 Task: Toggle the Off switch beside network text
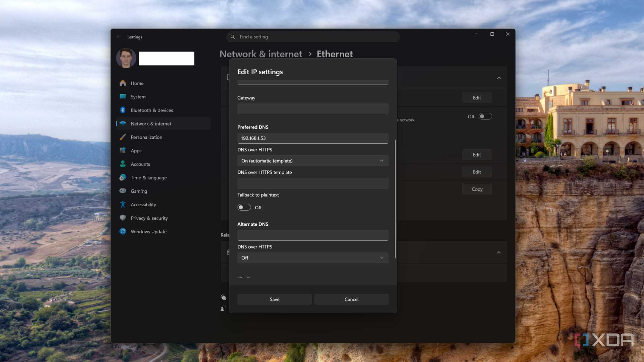(485, 116)
